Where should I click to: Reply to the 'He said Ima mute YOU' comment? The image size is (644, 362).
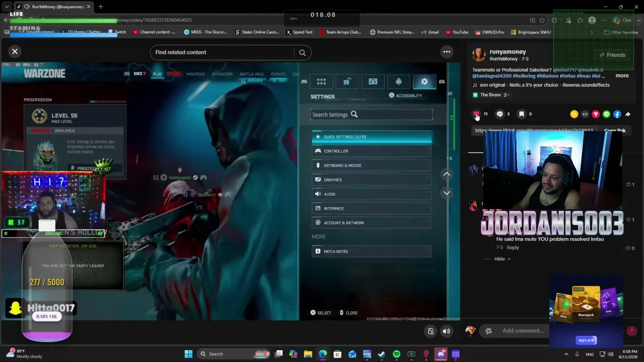pos(513,247)
